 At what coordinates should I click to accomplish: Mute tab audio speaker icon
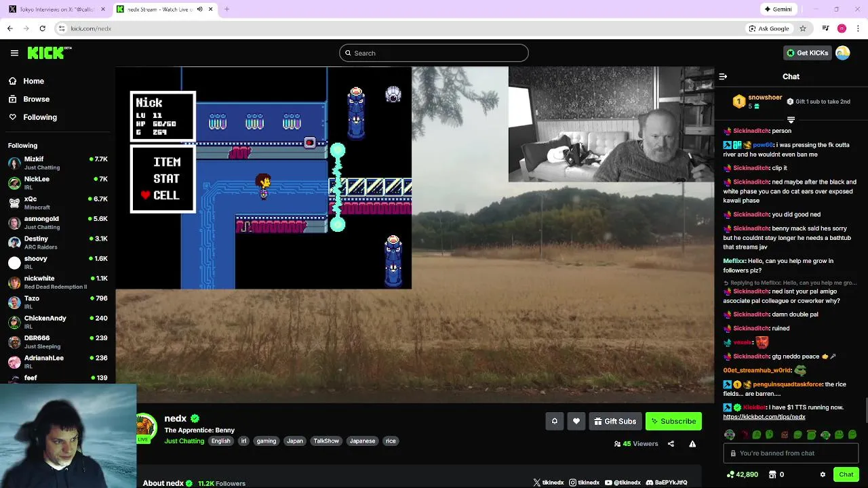point(199,9)
